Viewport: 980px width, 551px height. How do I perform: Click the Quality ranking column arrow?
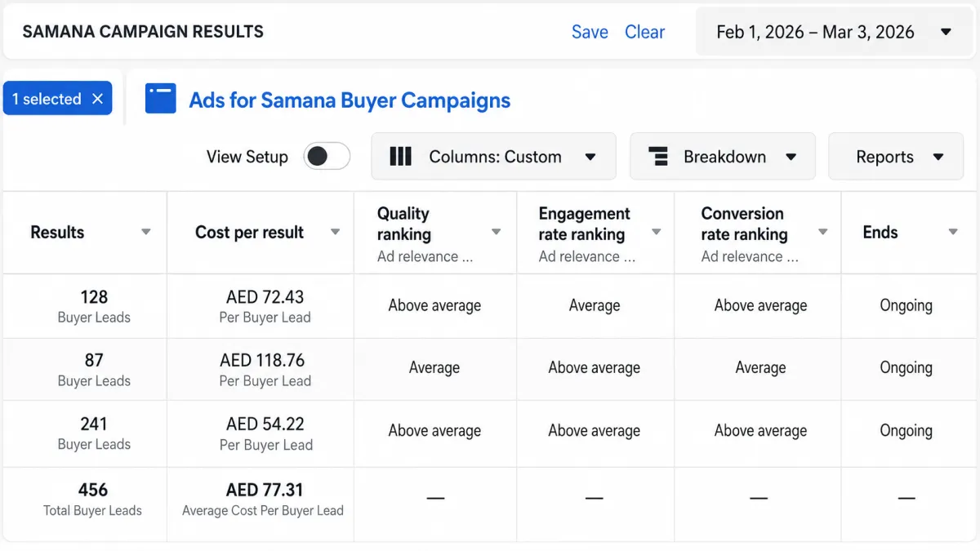coord(496,233)
